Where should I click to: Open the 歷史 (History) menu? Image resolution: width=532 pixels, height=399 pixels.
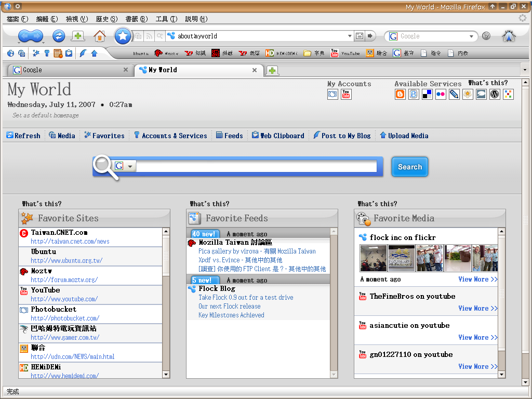107,19
